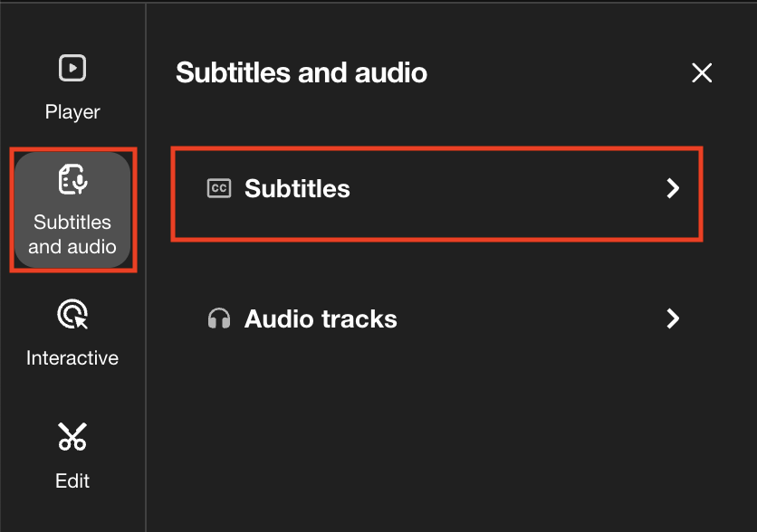Image resolution: width=757 pixels, height=532 pixels.
Task: Expand Audio tracks using its right chevron
Action: click(673, 318)
